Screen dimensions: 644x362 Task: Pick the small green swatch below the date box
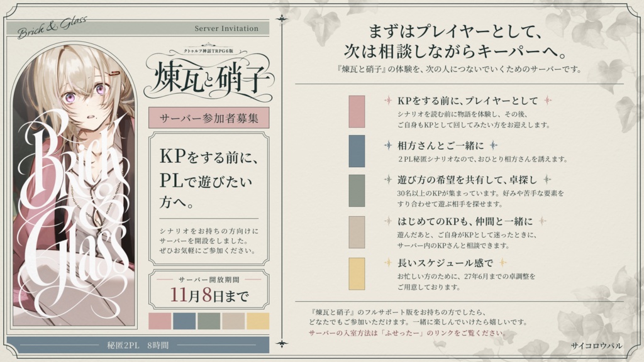[x=209, y=321]
